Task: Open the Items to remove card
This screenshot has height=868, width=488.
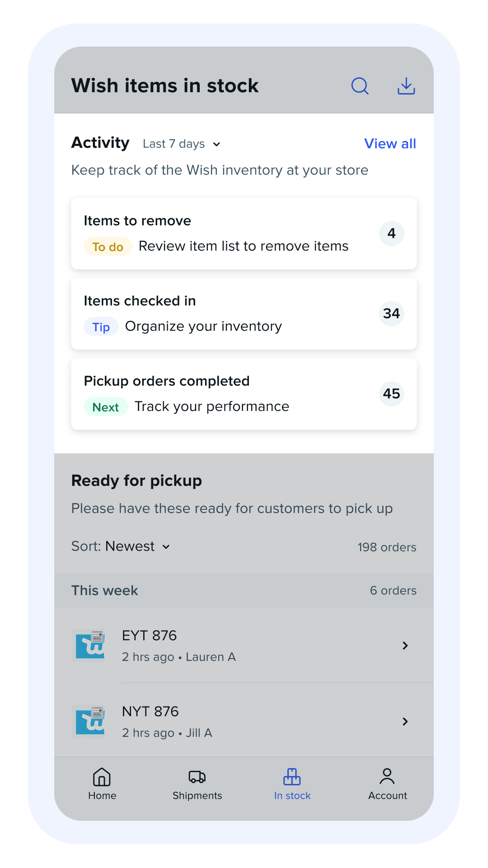Action: point(244,233)
